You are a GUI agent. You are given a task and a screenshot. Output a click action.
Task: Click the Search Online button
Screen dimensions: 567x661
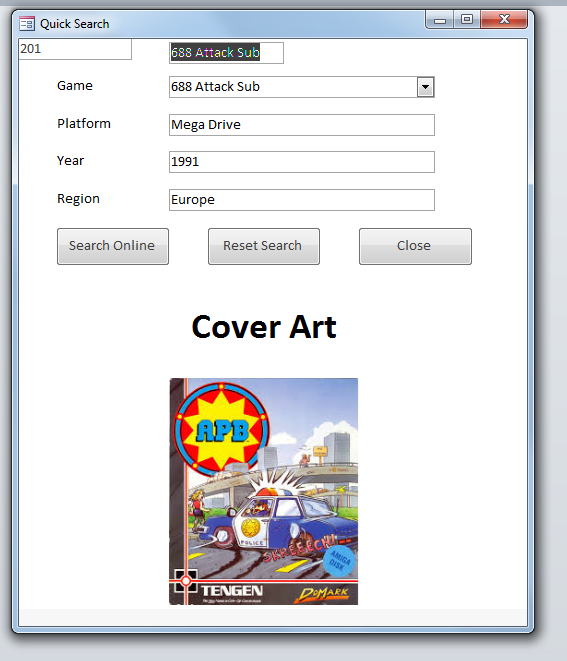click(x=113, y=246)
